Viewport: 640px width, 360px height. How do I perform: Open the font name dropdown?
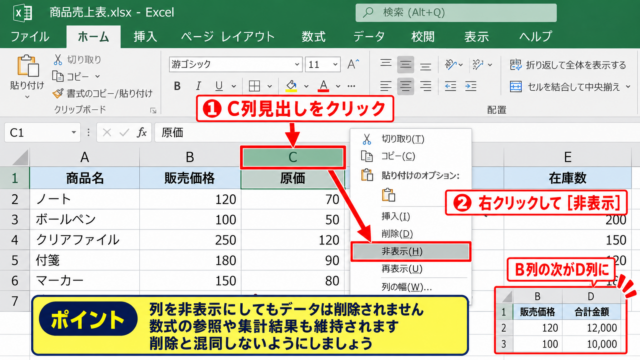[297, 64]
